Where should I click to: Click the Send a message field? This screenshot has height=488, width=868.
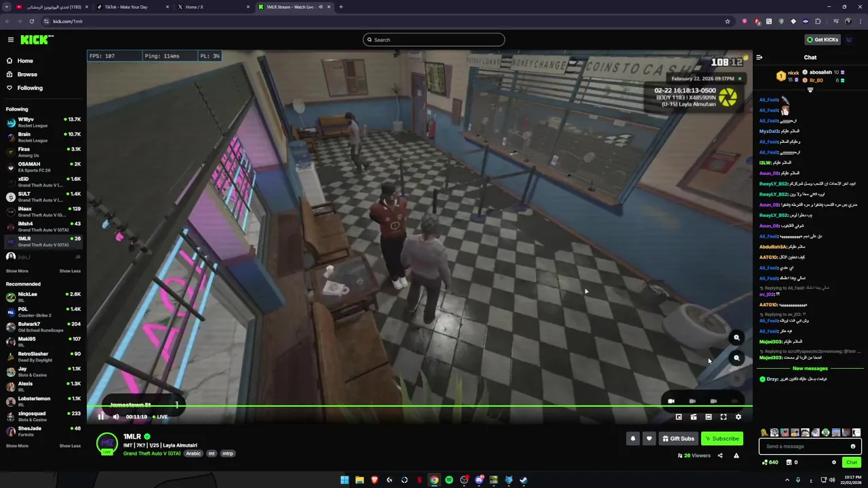click(x=810, y=446)
